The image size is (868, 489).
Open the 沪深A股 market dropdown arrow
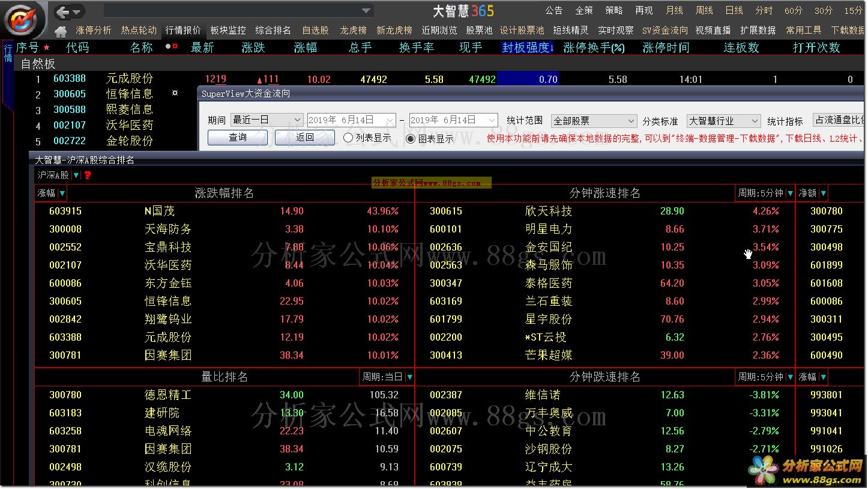(76, 175)
